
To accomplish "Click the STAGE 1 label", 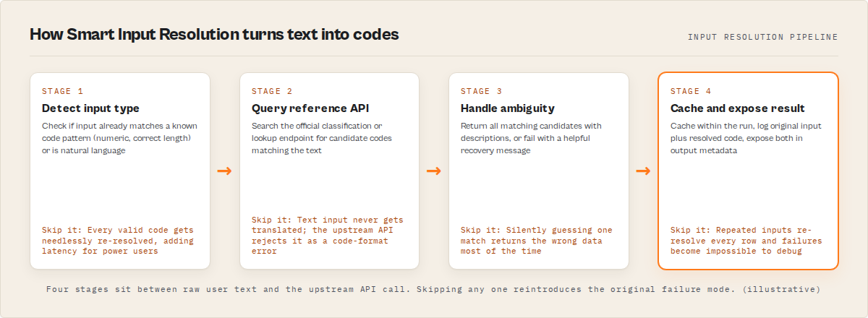I will click(62, 91).
